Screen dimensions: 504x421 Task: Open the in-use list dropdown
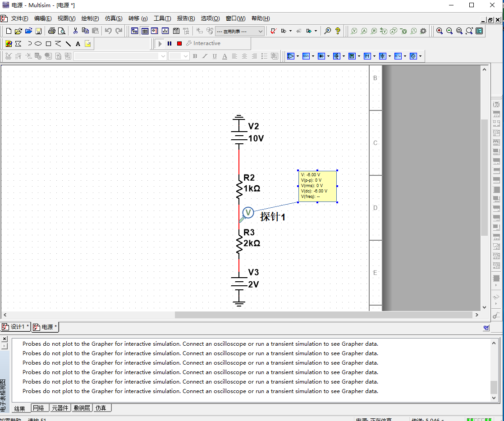click(x=240, y=31)
